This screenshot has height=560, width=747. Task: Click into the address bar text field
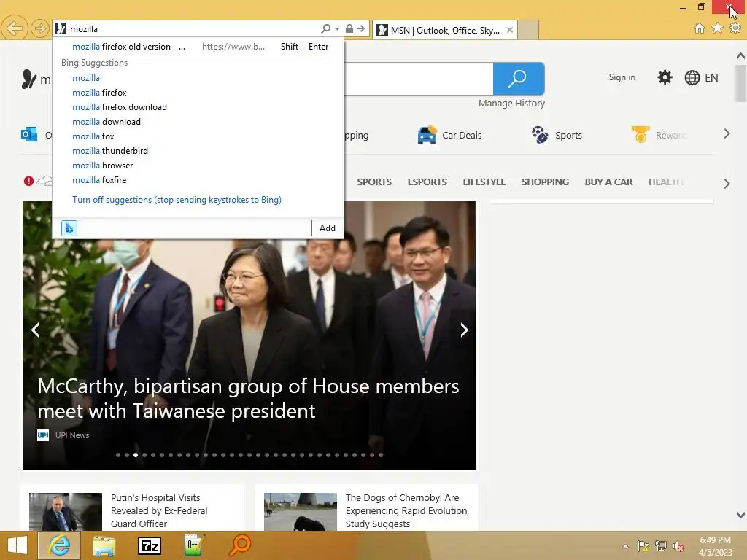193,28
